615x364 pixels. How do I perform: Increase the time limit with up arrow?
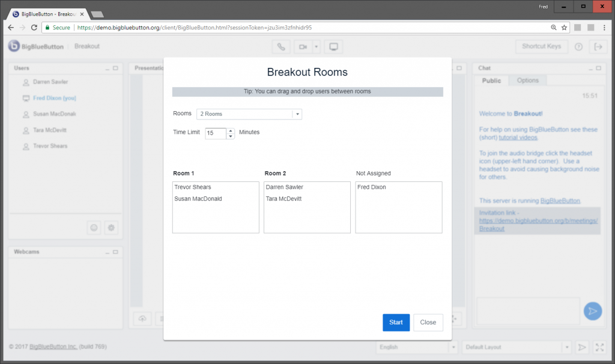coord(231,130)
